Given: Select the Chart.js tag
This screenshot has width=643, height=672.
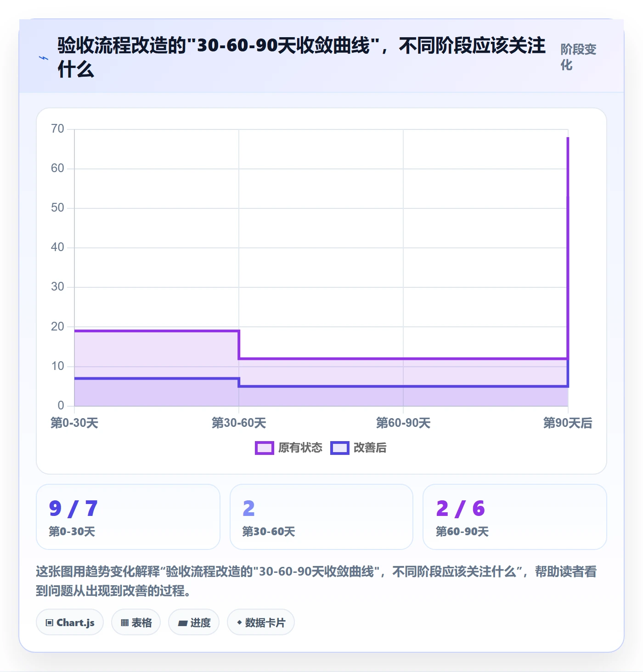Looking at the screenshot, I should 70,622.
